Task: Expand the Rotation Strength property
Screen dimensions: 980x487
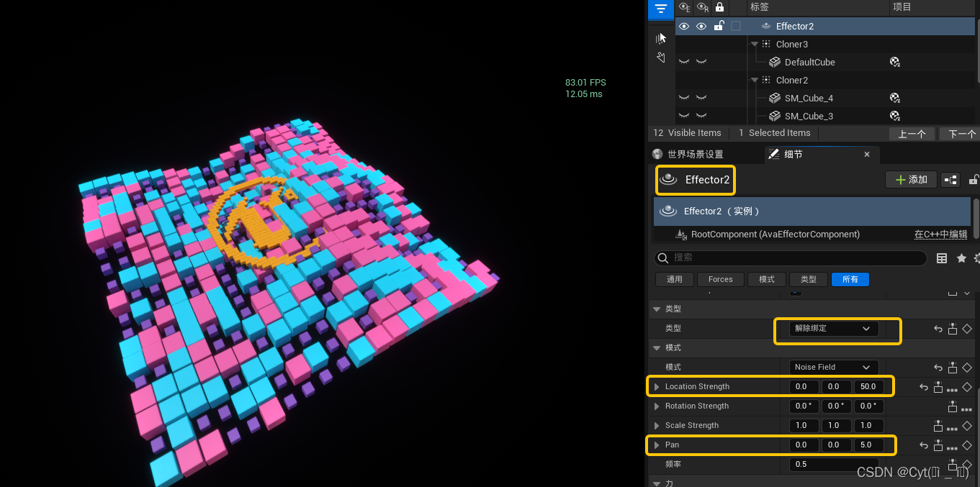Action: pyautogui.click(x=656, y=406)
